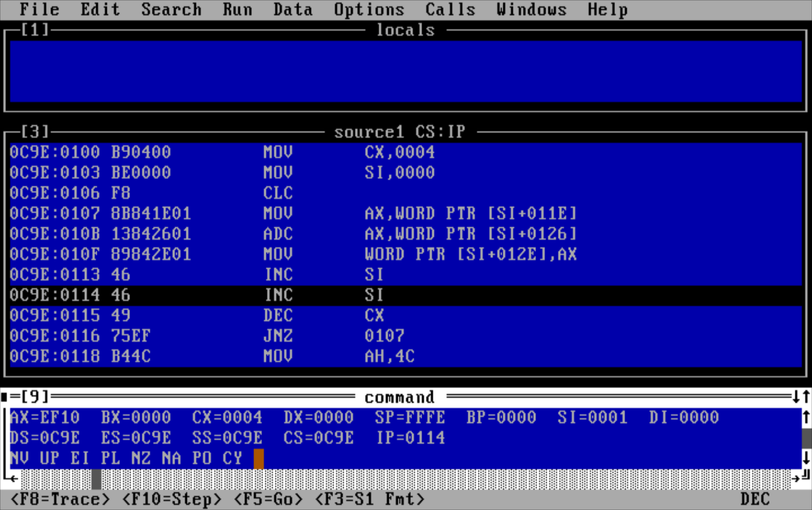The image size is (812, 510).
Task: Select line 0107 MOV AX,WORD PTR [SI+011E]
Action: (406, 214)
